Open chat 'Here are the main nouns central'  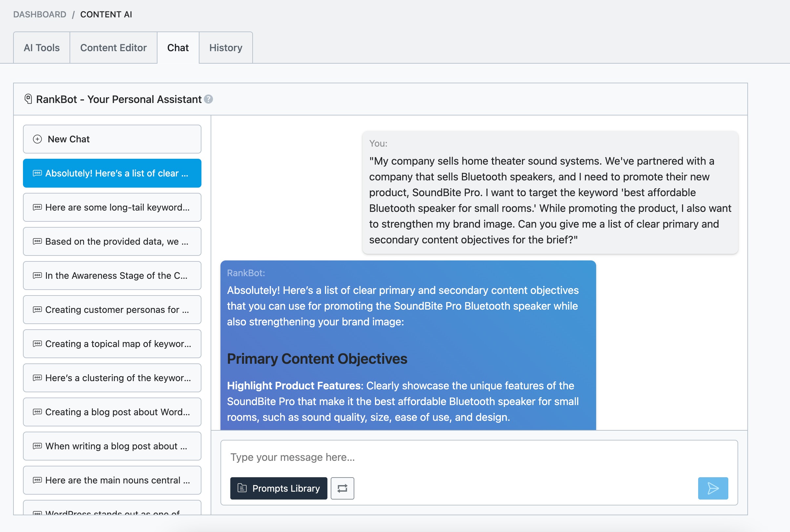[112, 480]
